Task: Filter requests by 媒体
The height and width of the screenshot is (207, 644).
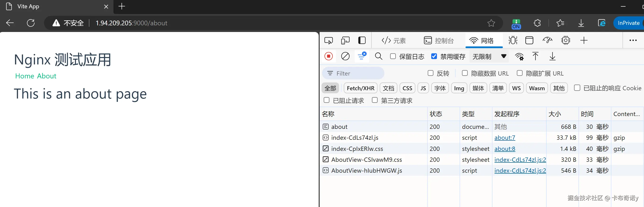Action: click(x=478, y=88)
